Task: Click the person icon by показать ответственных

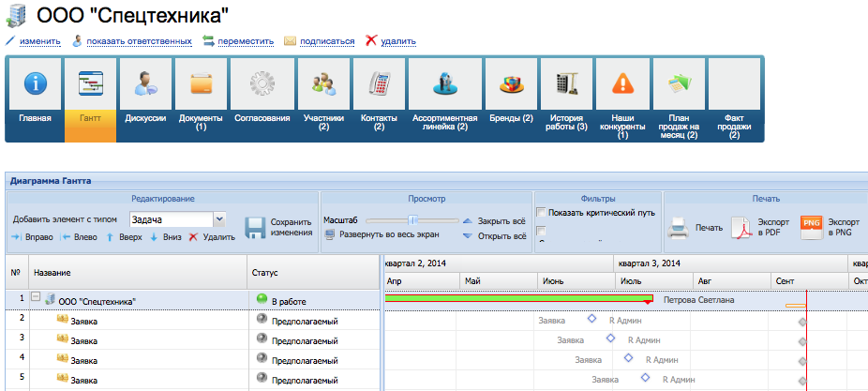Action: [78, 40]
